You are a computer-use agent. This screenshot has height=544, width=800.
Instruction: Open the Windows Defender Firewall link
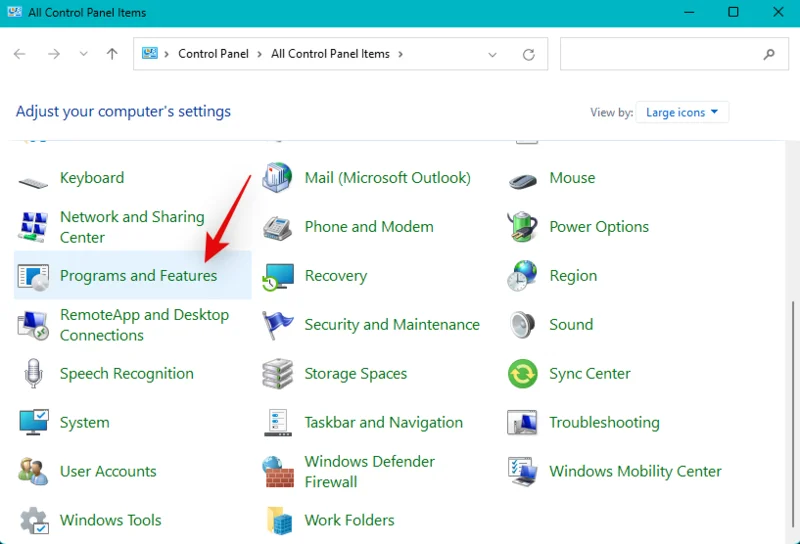point(369,472)
